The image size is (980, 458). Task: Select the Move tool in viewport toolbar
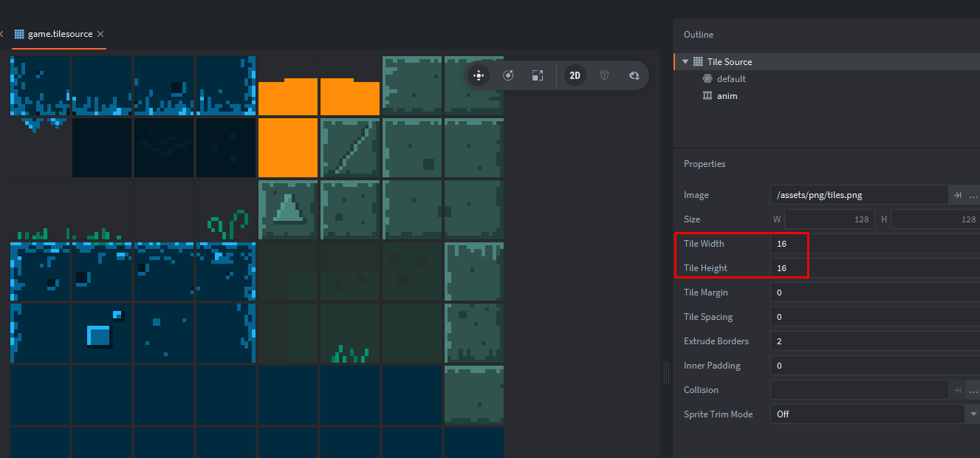(479, 75)
